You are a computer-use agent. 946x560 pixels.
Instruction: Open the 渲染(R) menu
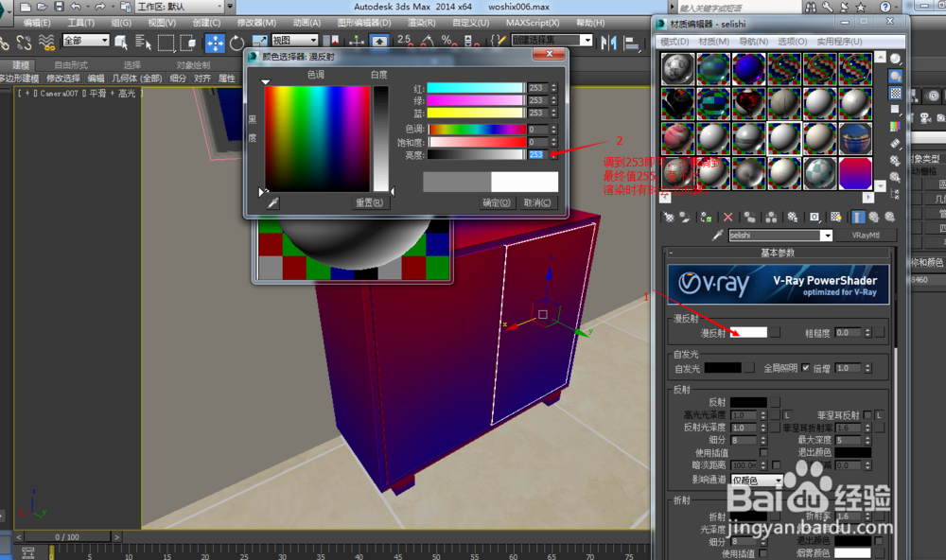coord(421,23)
